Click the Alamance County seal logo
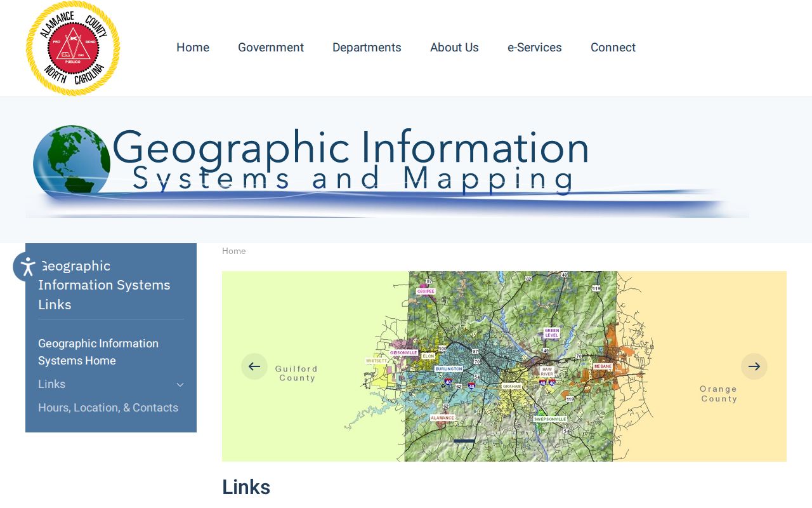Viewport: 812px width, 508px height. tap(73, 48)
